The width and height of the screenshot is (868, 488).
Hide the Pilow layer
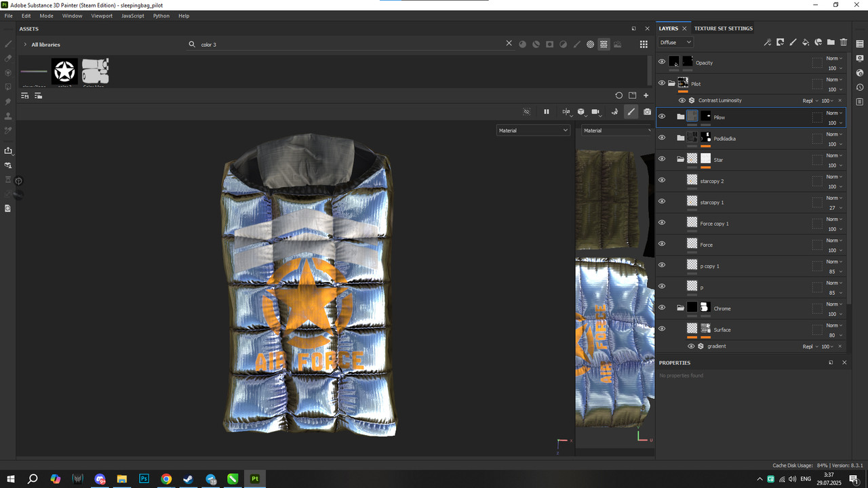[662, 117]
